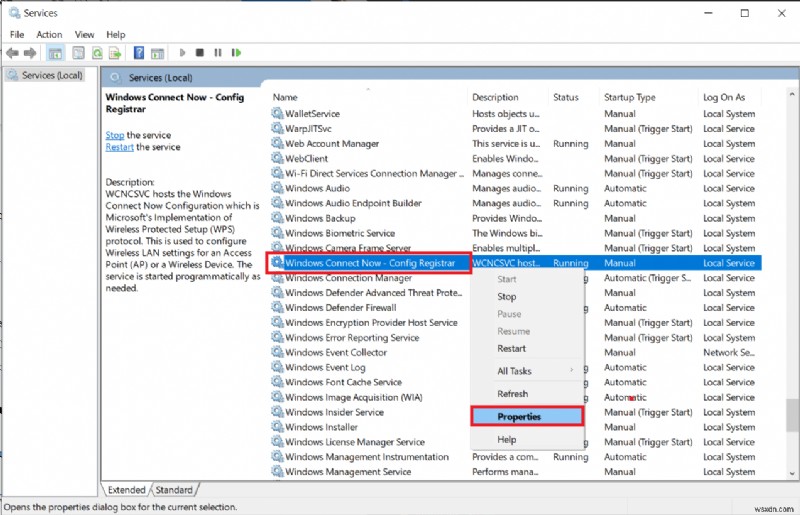This screenshot has height=515, width=800.
Task: Sort by the Startup Type column header
Action: [648, 97]
